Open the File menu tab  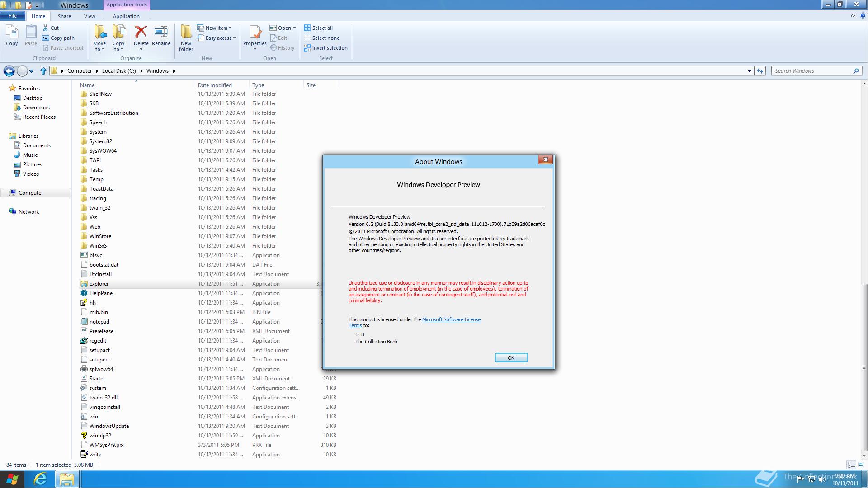point(13,16)
